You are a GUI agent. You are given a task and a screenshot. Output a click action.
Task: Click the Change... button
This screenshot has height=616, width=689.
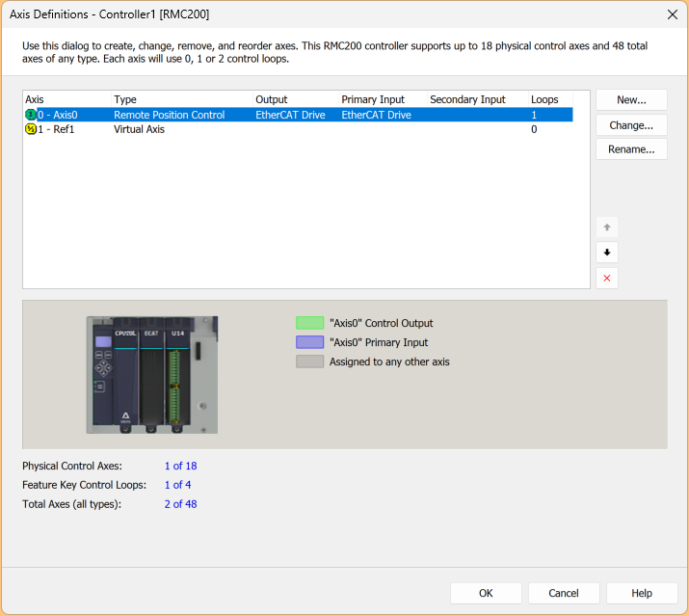(x=631, y=125)
